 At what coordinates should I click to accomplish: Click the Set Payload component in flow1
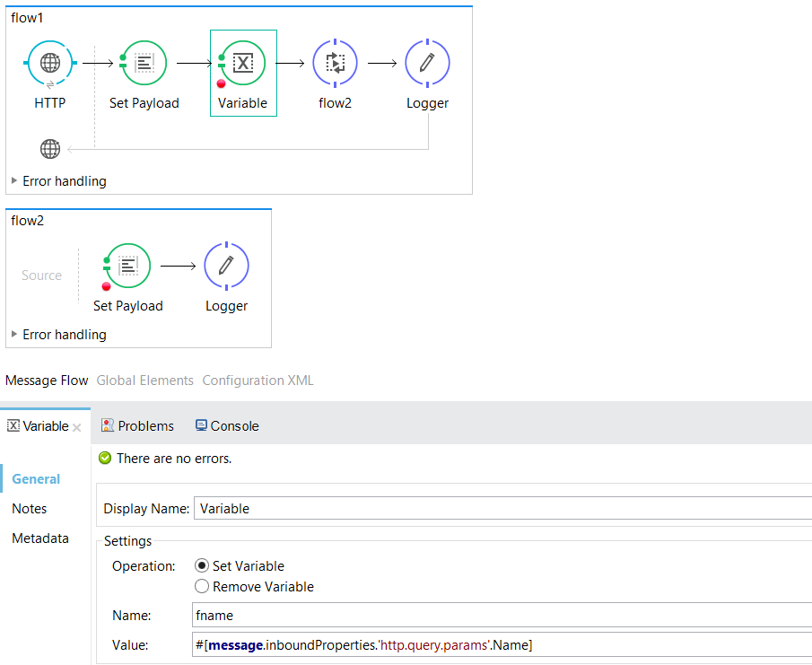144,63
